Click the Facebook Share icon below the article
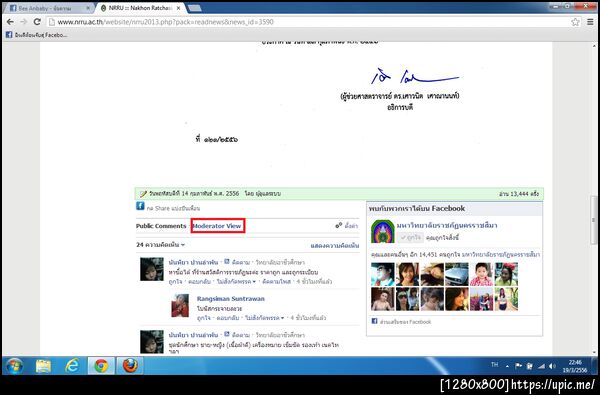The width and height of the screenshot is (600, 395). [x=140, y=206]
